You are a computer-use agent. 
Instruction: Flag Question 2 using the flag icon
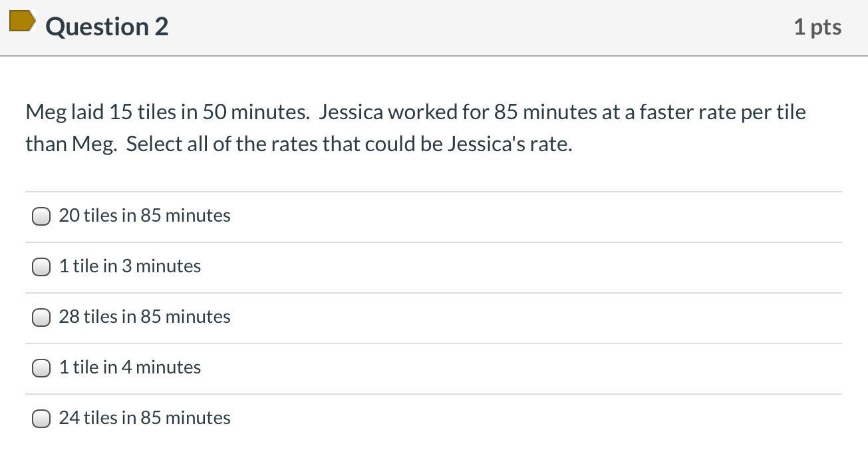tap(22, 22)
